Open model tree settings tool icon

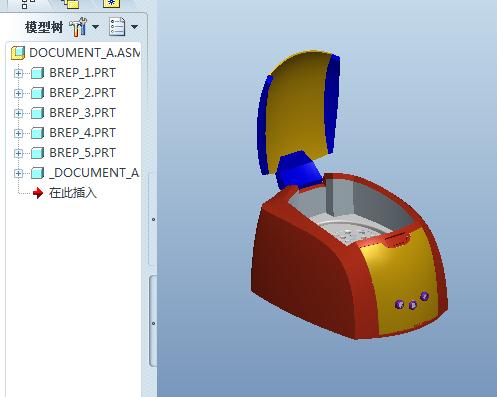click(x=78, y=27)
